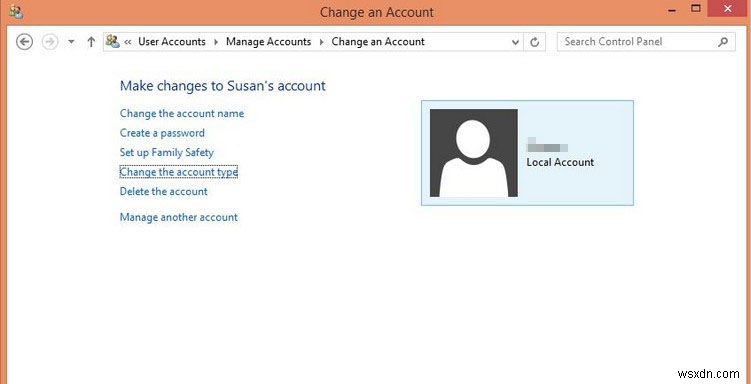The image size is (751, 384).
Task: Click Change the account type link
Action: pos(179,172)
